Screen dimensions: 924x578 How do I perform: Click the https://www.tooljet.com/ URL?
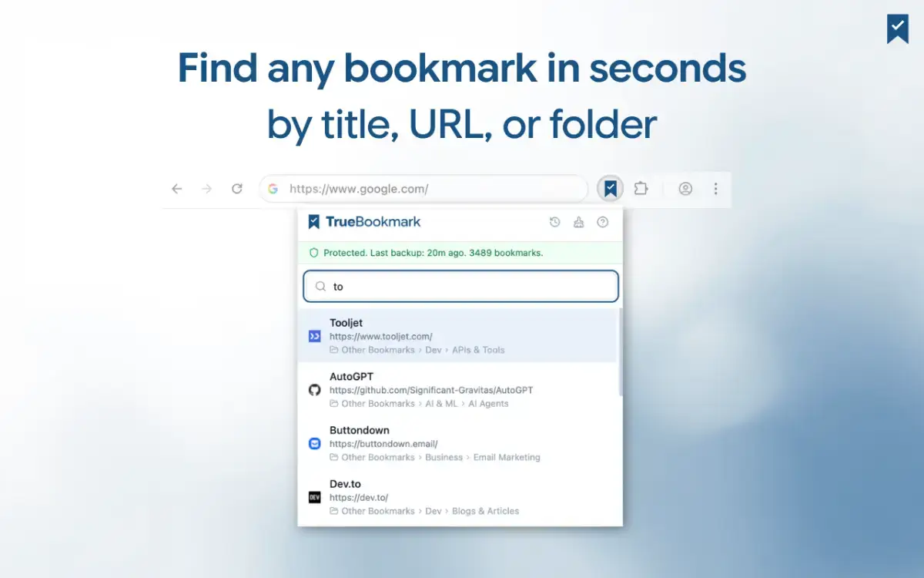pos(381,336)
